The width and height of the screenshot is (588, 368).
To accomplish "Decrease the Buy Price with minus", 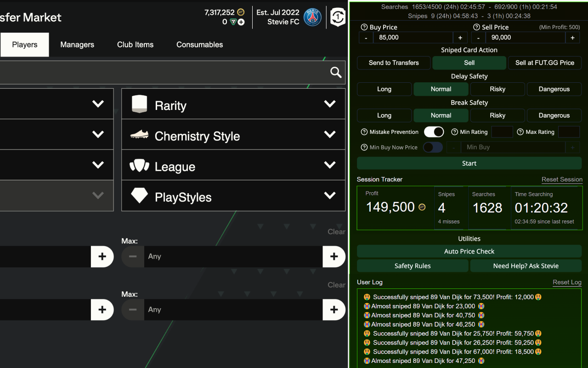I will point(366,38).
